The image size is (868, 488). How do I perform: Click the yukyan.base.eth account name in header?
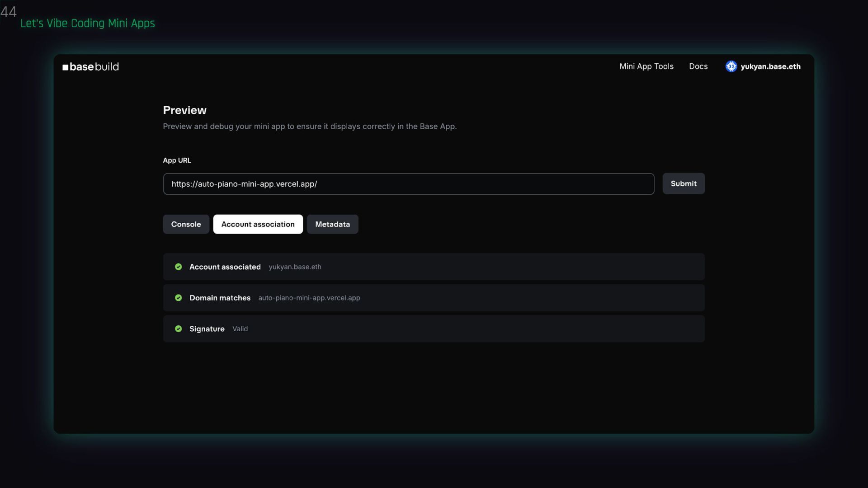770,66
